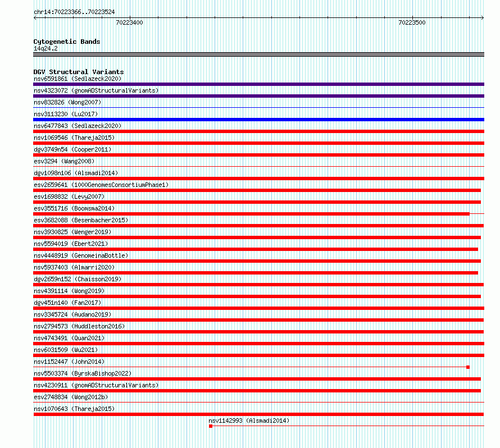
Task: Select variant label nsv2794573 (Huddleston2016)
Action: pos(79,326)
